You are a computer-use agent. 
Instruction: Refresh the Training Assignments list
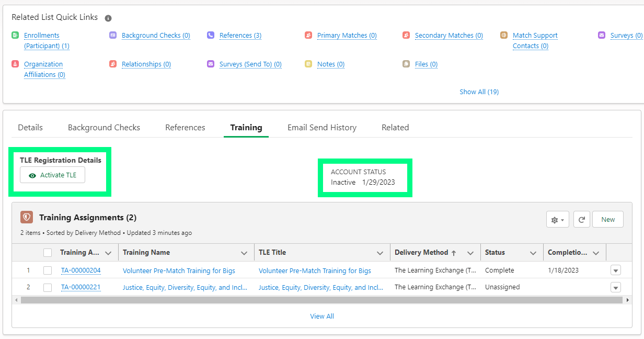582,220
